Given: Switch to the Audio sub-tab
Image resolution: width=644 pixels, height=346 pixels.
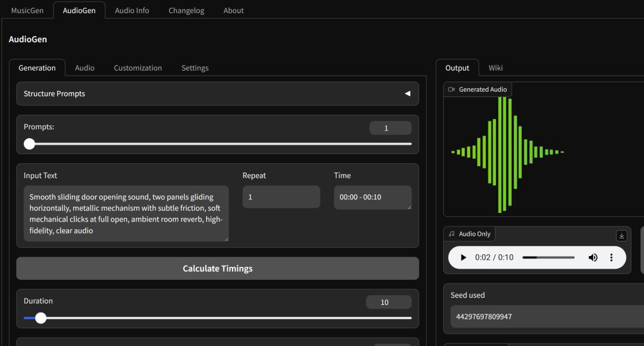Looking at the screenshot, I should click(x=85, y=68).
